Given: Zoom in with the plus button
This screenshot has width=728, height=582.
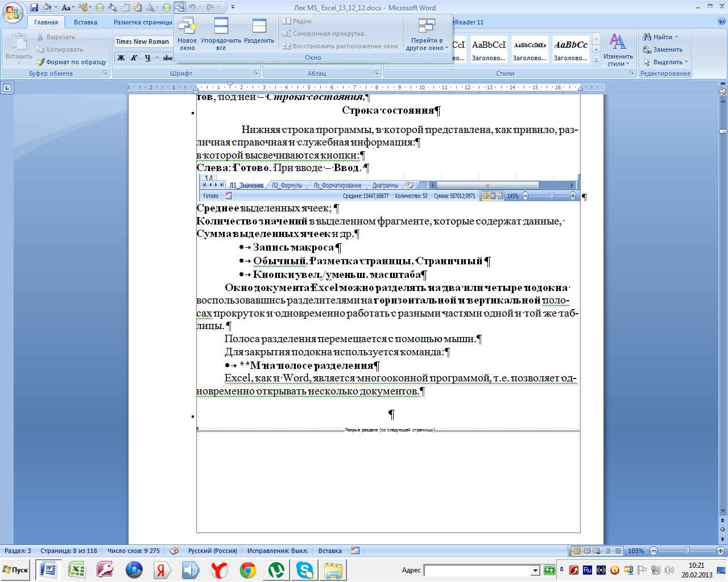Looking at the screenshot, I should (721, 551).
